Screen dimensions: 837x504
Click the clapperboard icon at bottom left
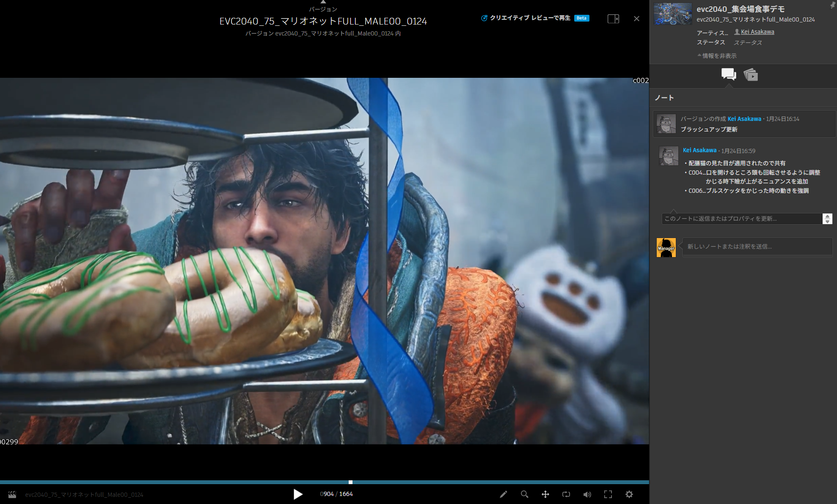12,494
